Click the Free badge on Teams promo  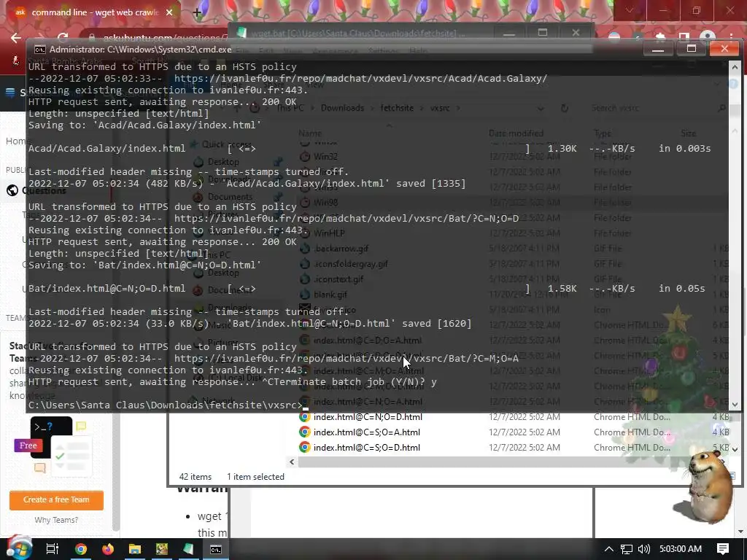pyautogui.click(x=28, y=446)
